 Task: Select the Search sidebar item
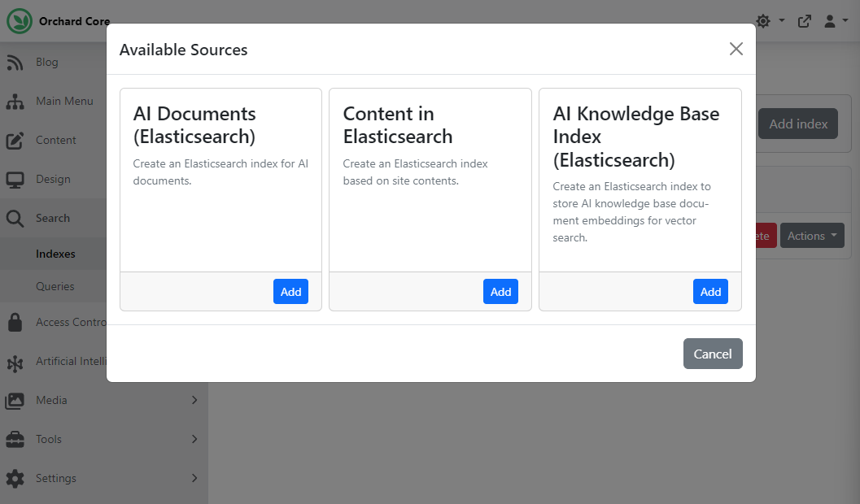[x=53, y=218]
